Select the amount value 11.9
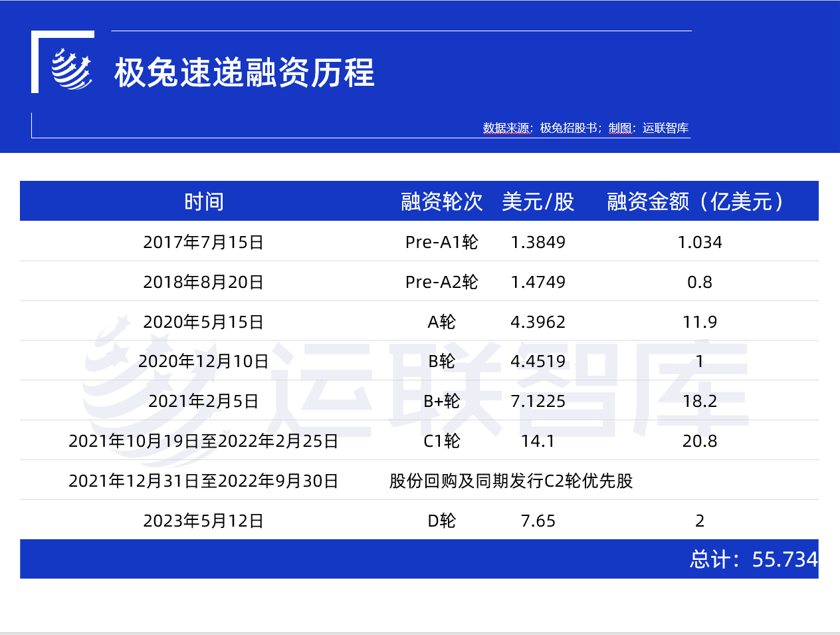This screenshot has width=840, height=635. [700, 322]
